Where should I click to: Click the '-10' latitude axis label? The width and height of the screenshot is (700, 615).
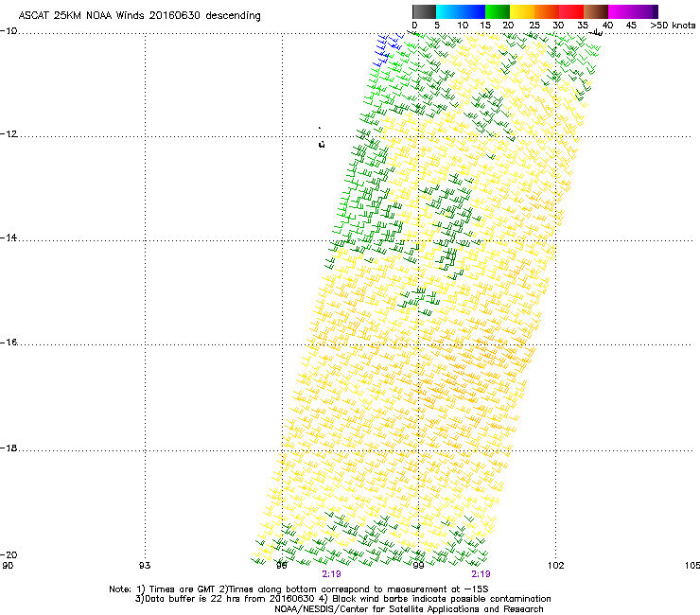9,31
